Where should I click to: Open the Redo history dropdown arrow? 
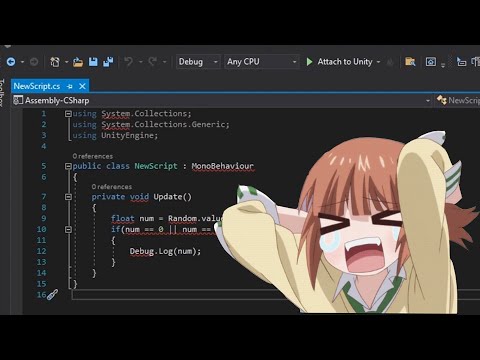[x=164, y=62]
